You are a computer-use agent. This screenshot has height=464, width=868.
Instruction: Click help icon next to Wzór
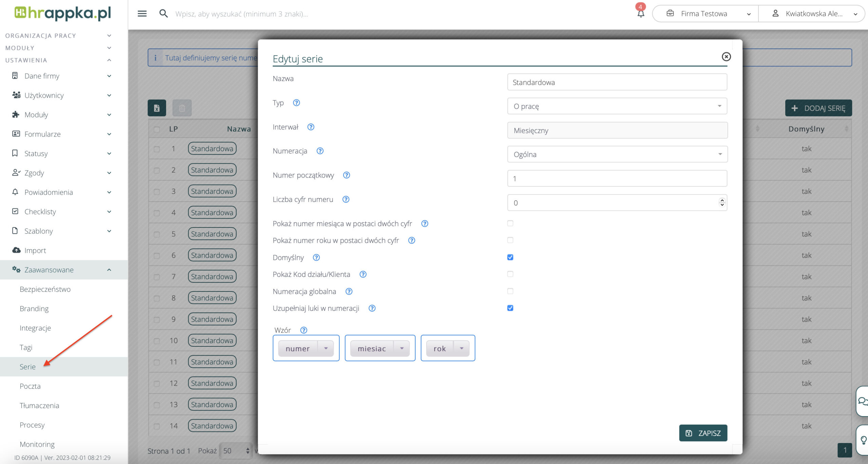pos(304,330)
